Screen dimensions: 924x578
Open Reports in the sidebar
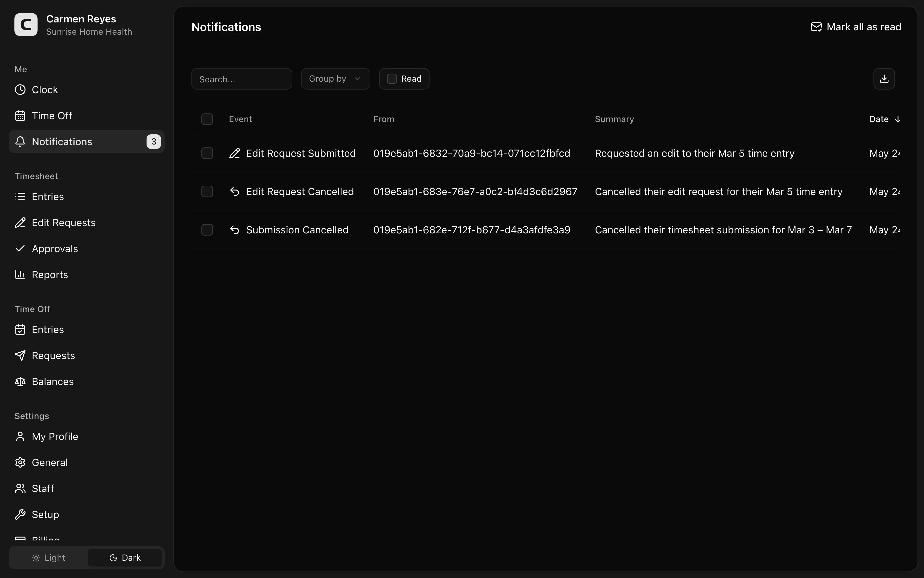[87, 275]
